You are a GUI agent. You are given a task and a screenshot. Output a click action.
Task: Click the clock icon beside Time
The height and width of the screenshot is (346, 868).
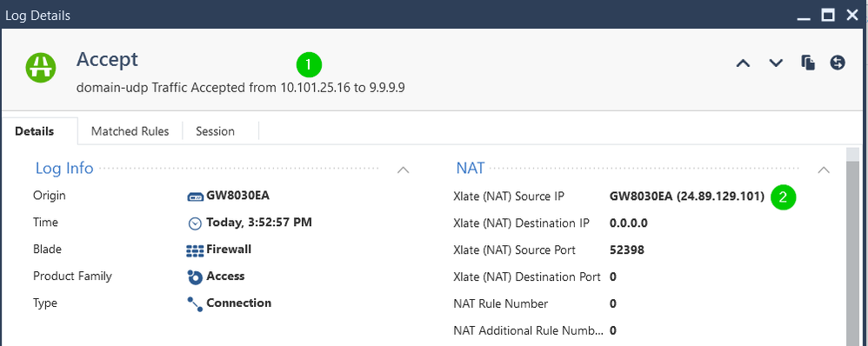click(195, 223)
